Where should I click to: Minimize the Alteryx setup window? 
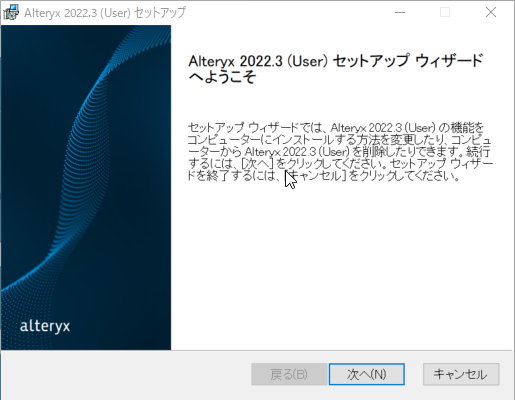point(400,13)
